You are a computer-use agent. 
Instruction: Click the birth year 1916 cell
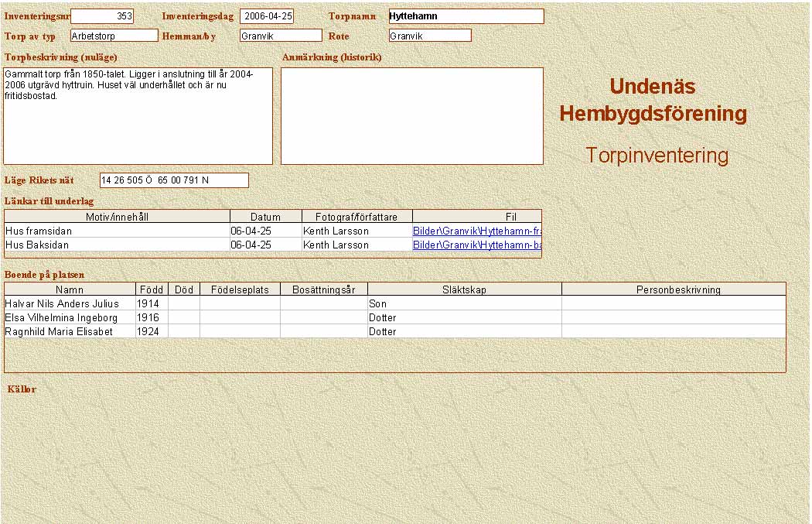tap(152, 318)
